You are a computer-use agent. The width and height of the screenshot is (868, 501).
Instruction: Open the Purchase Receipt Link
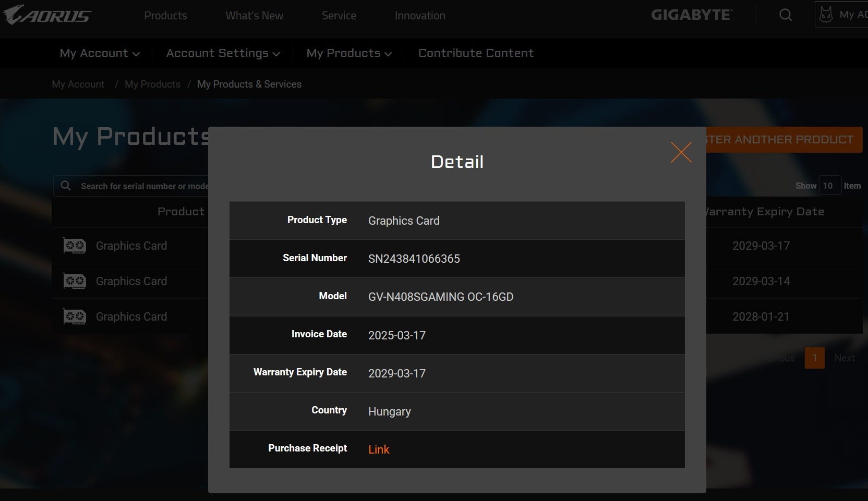point(379,449)
